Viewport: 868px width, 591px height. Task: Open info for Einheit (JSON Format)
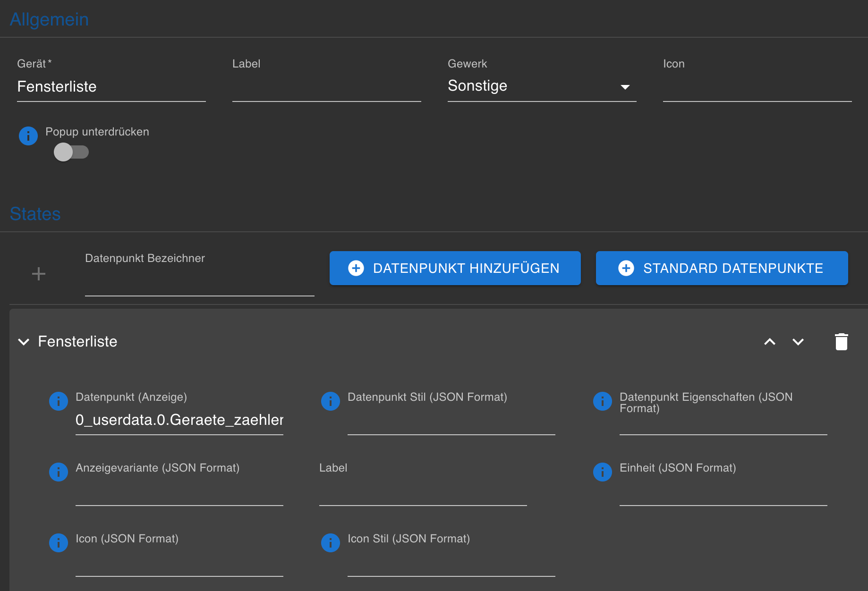point(603,472)
